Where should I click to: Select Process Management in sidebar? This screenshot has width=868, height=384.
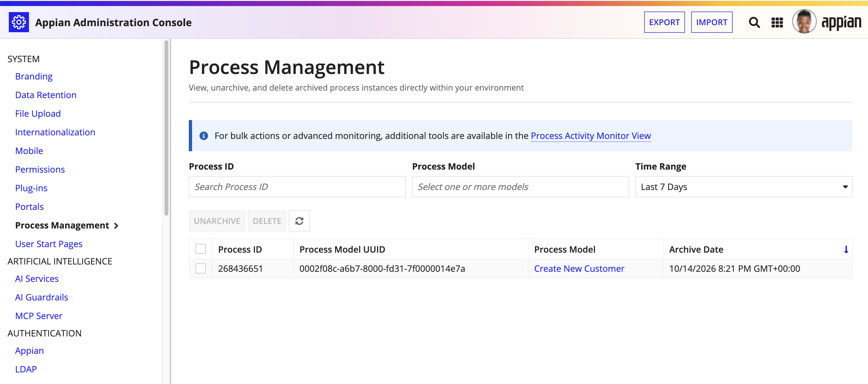pos(62,225)
